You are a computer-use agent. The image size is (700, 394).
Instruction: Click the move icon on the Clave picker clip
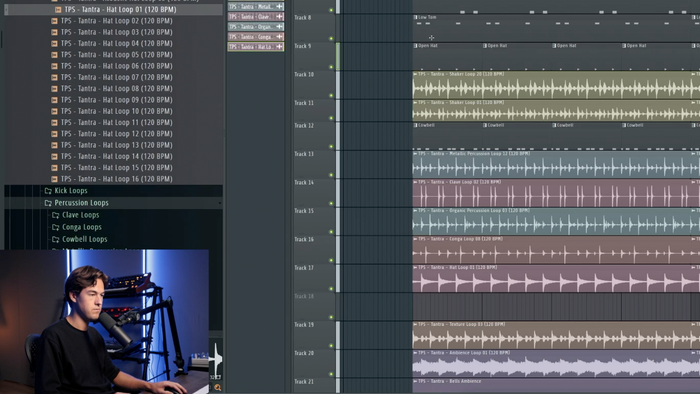279,17
